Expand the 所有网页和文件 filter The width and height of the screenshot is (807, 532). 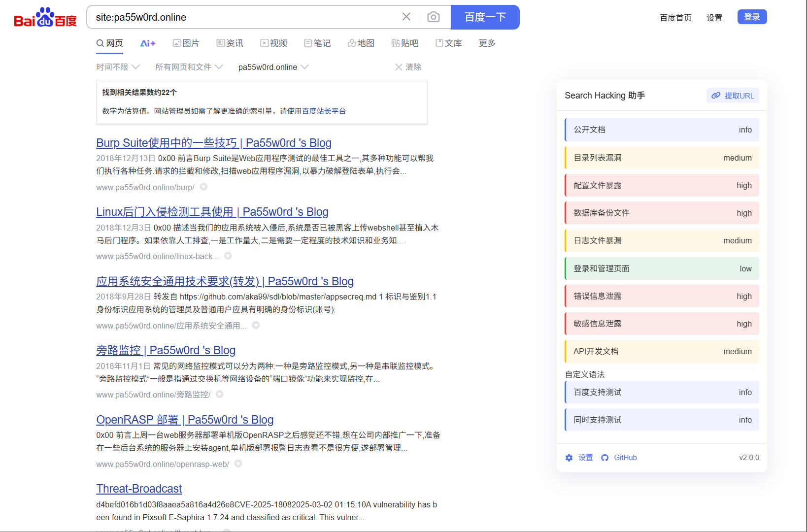click(189, 67)
